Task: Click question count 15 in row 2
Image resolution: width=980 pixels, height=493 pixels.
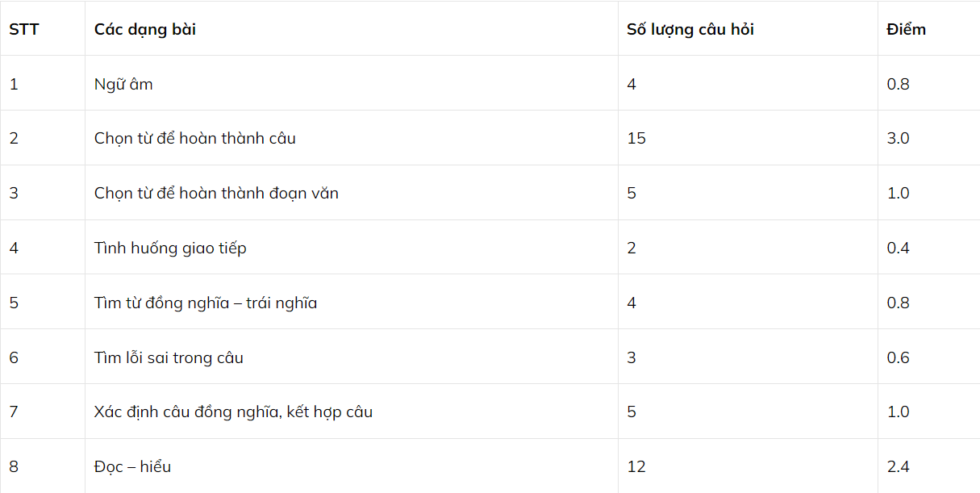Action: tap(636, 139)
